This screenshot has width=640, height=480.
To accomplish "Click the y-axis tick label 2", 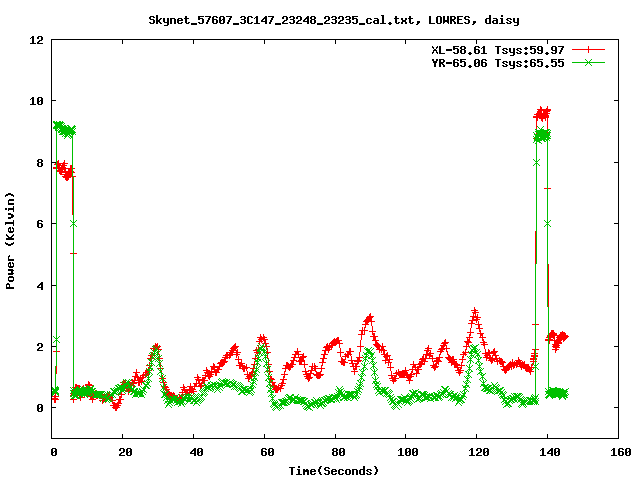I will click(40, 347).
